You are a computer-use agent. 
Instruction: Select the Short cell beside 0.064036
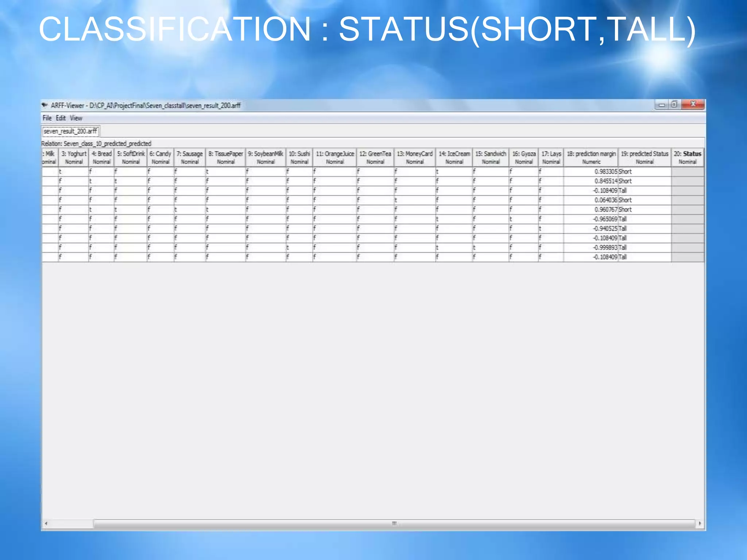click(x=645, y=200)
